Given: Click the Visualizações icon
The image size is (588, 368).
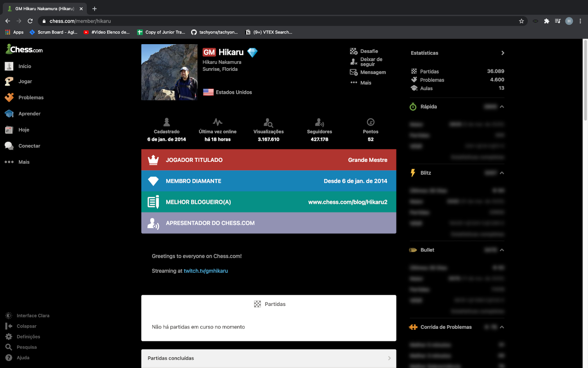Looking at the screenshot, I should (269, 122).
